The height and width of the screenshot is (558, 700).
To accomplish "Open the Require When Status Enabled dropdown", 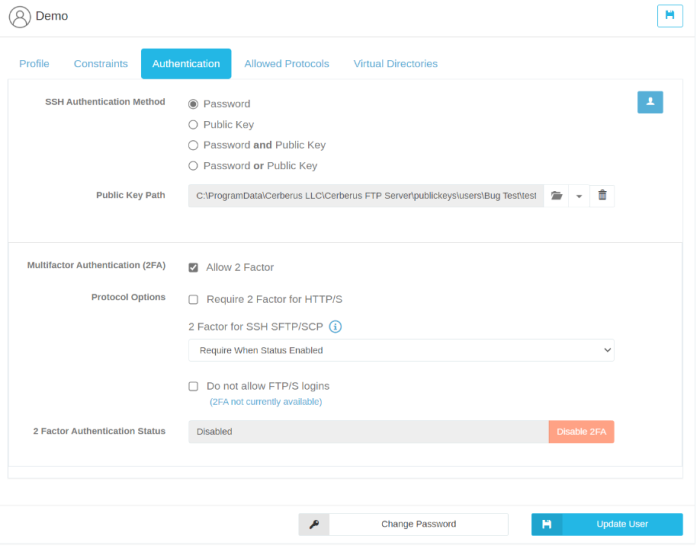I will (400, 350).
